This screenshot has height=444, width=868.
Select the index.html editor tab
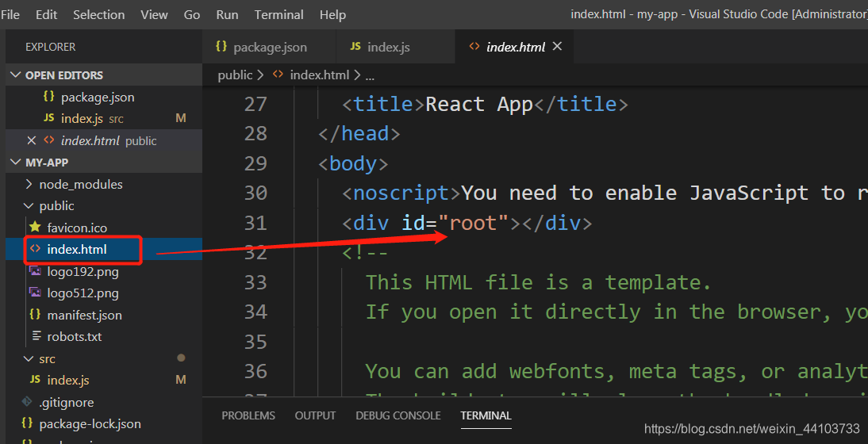516,47
